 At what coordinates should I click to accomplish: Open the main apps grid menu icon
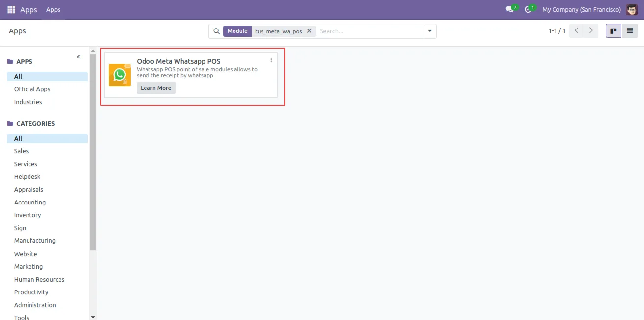[x=11, y=9]
